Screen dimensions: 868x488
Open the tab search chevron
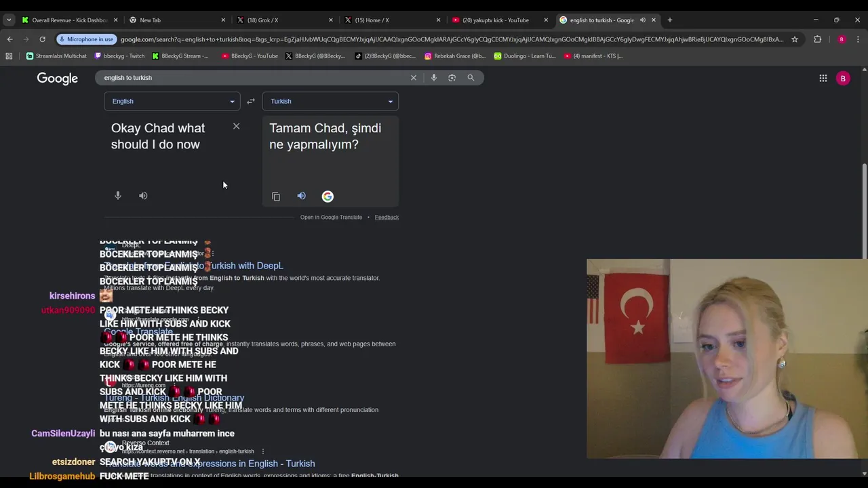tap(9, 20)
